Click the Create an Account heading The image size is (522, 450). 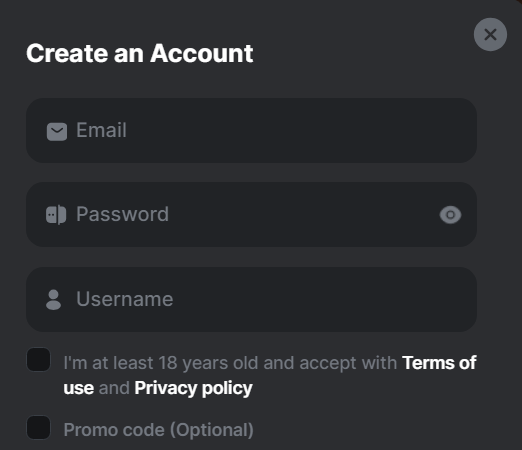click(x=140, y=53)
